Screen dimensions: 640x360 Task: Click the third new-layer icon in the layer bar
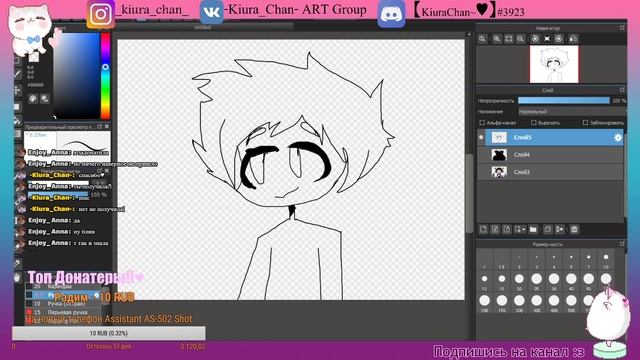(507, 229)
